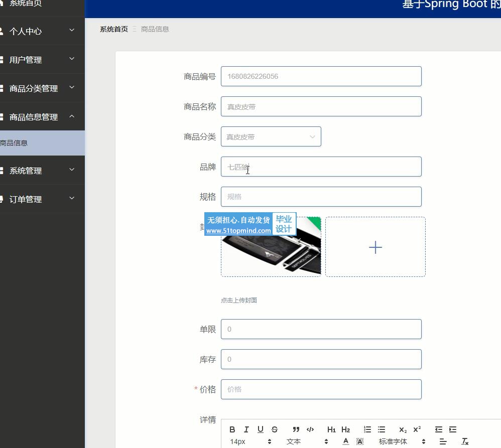Toggle underline formatting in the editor
Image resolution: width=501 pixels, height=448 pixels.
tap(261, 429)
